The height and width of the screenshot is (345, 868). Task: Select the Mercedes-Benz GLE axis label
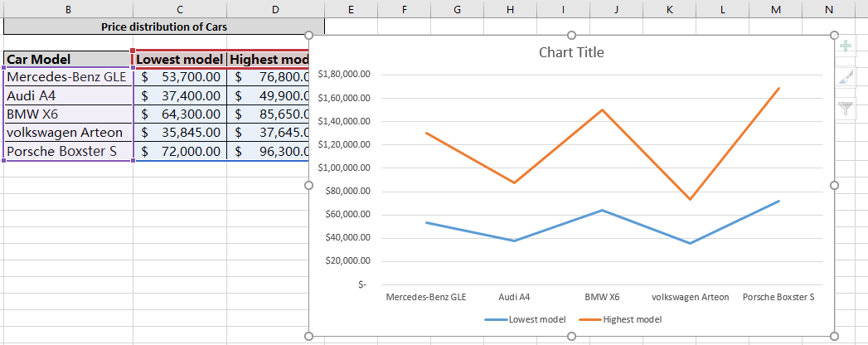(x=425, y=297)
